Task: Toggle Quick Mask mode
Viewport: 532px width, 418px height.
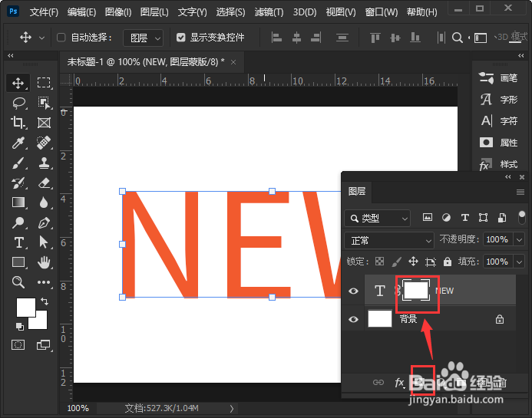Action: tap(18, 345)
